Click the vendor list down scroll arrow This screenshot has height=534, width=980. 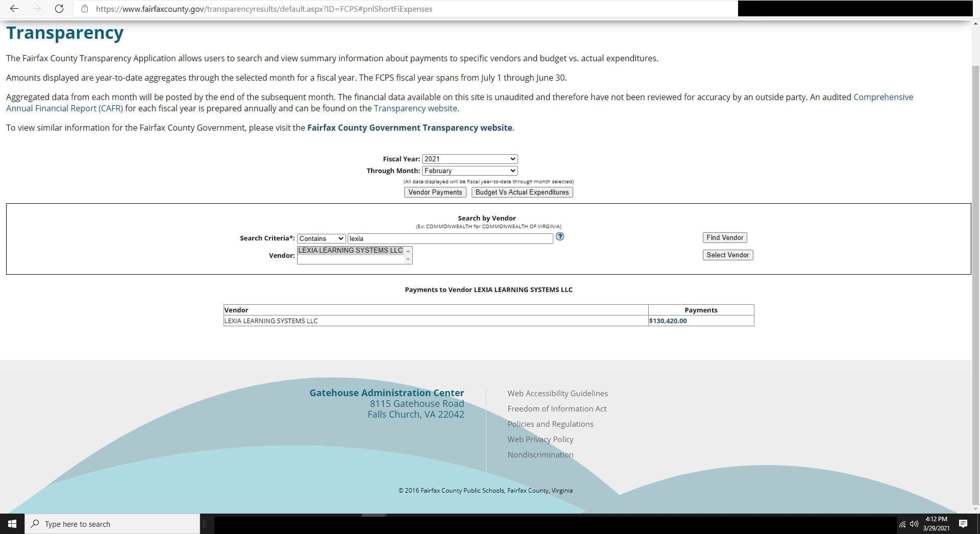[408, 260]
